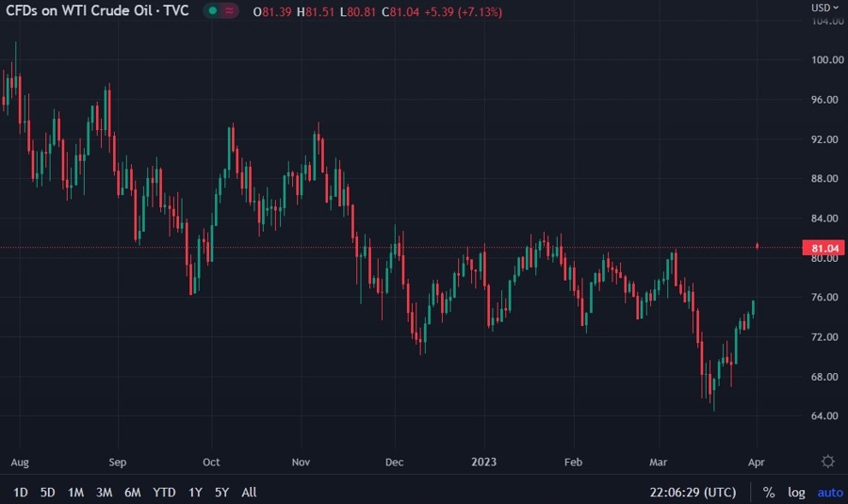Click the pink approximate-data indicator icon
848x504 pixels.
click(x=229, y=10)
